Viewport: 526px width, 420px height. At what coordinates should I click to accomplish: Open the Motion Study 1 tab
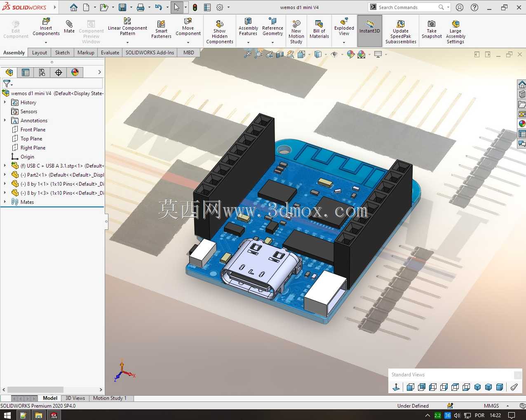tap(110, 398)
